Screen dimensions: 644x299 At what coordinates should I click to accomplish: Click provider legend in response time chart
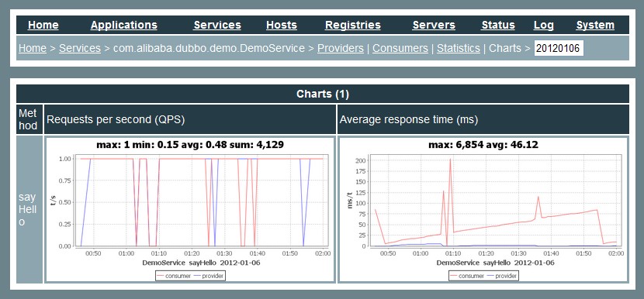pyautogui.click(x=502, y=276)
